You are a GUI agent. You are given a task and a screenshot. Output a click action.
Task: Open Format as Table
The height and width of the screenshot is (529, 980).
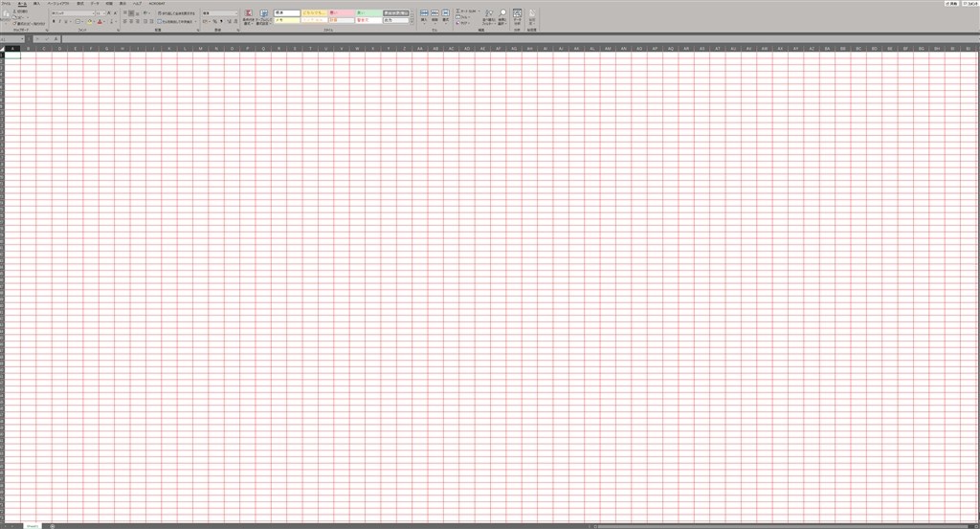point(264,17)
